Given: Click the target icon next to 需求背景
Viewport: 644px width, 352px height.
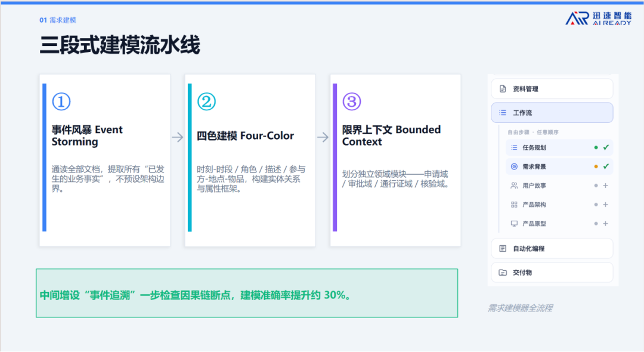Looking at the screenshot, I should coord(514,166).
